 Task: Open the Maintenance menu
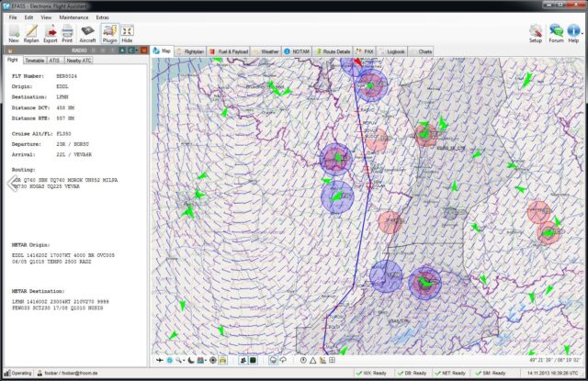[73, 17]
